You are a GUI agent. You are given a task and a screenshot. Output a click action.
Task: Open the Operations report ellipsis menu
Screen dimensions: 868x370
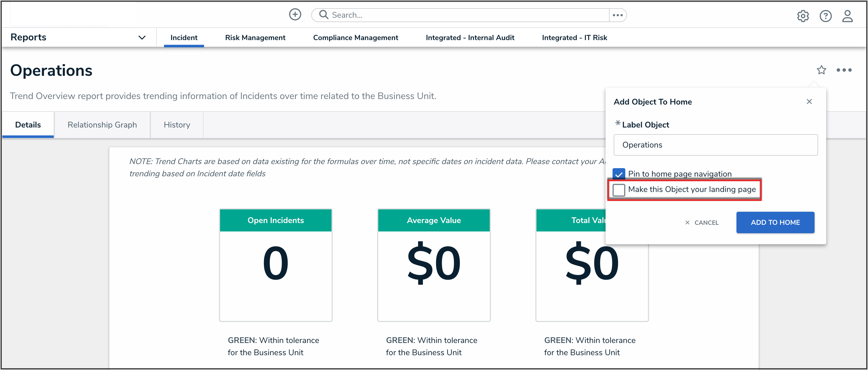844,70
